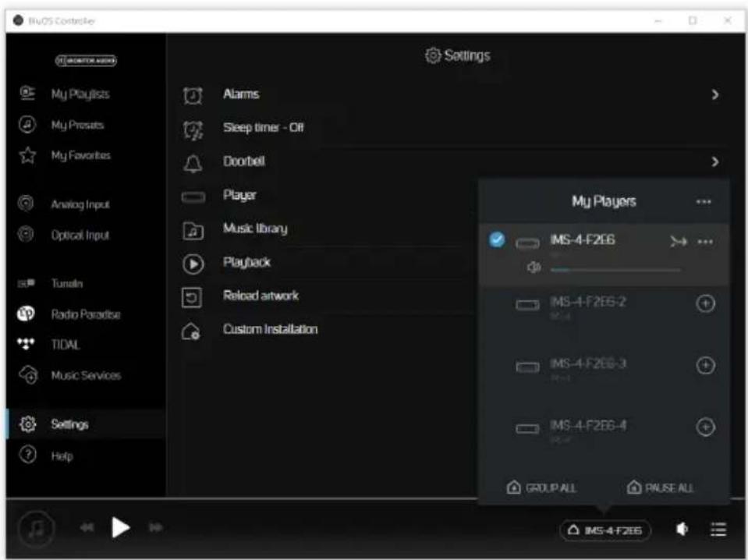The height and width of the screenshot is (560, 748).
Task: Click the Settings gear icon in sidebar
Action: tap(27, 424)
